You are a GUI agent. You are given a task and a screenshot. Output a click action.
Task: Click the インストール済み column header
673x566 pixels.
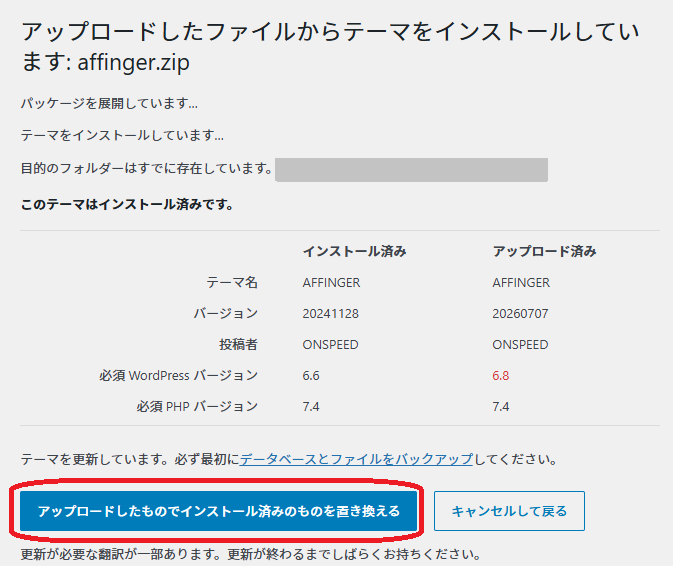pos(355,251)
